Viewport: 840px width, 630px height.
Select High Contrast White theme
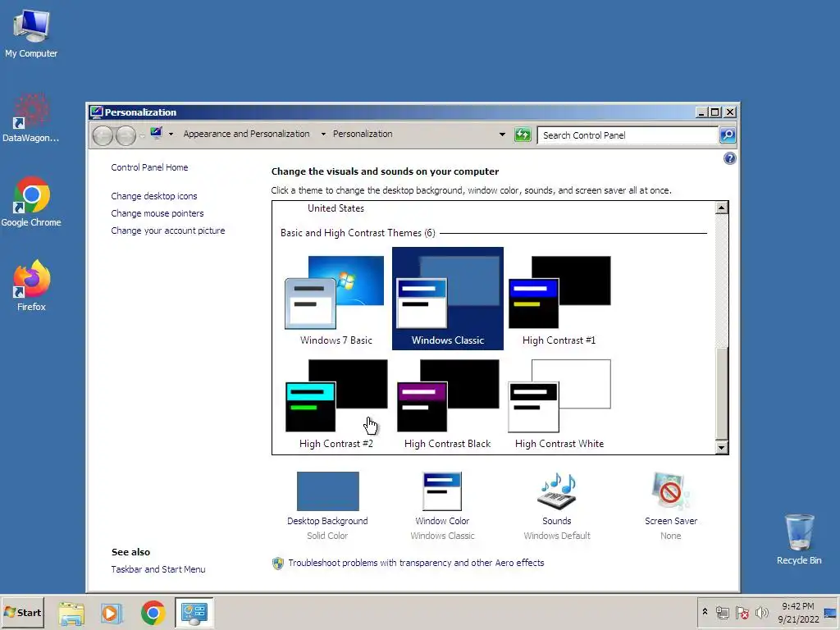[559, 404]
